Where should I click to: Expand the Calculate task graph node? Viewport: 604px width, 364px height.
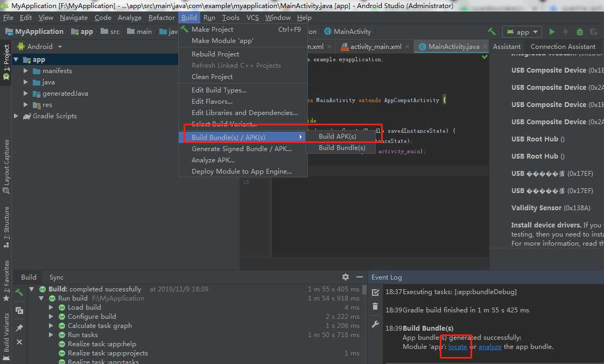pos(51,325)
